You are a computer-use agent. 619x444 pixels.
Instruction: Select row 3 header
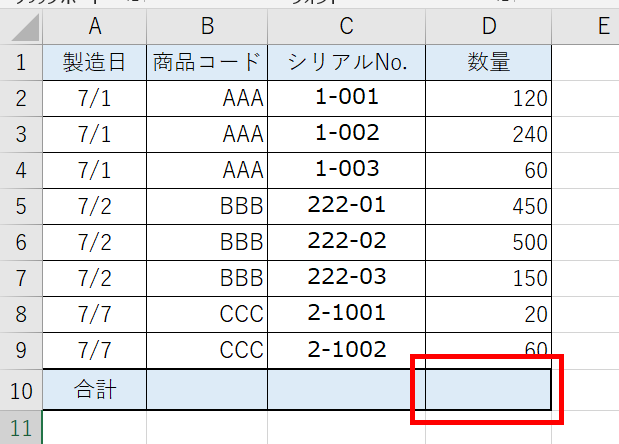(x=21, y=134)
